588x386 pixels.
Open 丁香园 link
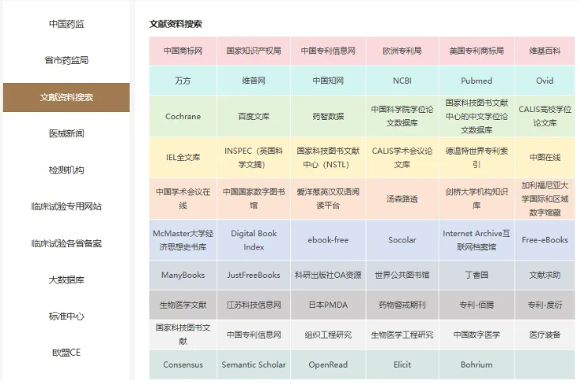(483, 279)
